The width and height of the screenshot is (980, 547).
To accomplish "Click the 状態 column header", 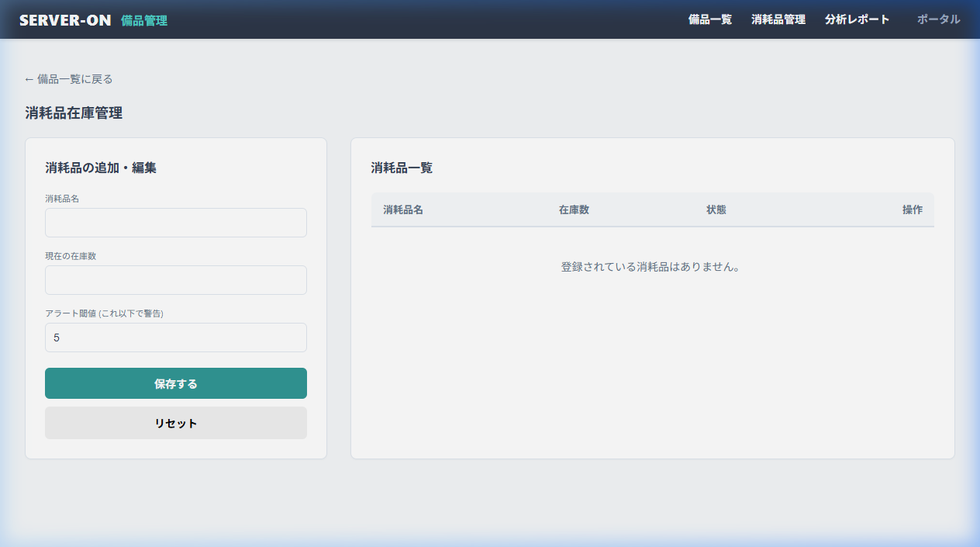I will [x=717, y=209].
